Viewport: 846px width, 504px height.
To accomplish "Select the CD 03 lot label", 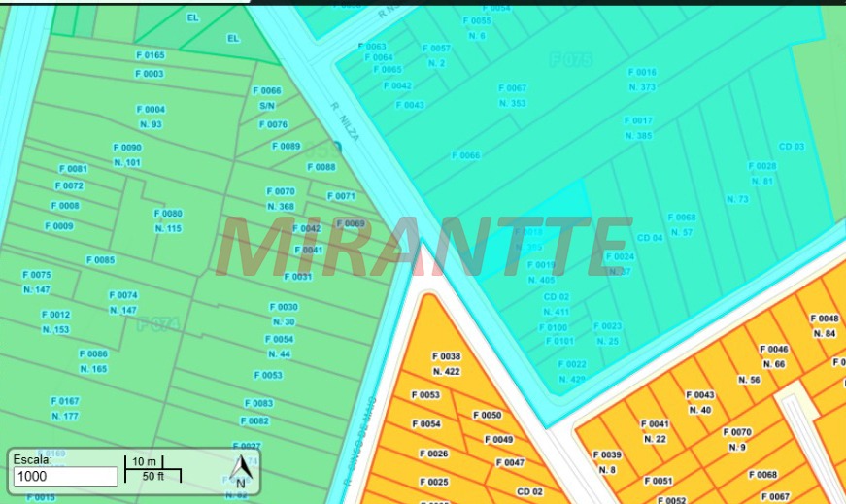I will pyautogui.click(x=792, y=147).
